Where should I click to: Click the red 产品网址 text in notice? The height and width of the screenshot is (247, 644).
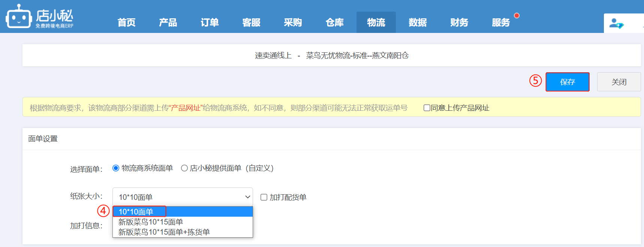click(x=186, y=108)
